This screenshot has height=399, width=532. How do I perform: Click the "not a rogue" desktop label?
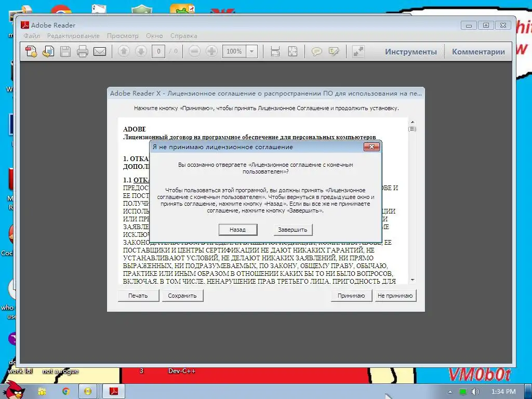[x=60, y=371]
